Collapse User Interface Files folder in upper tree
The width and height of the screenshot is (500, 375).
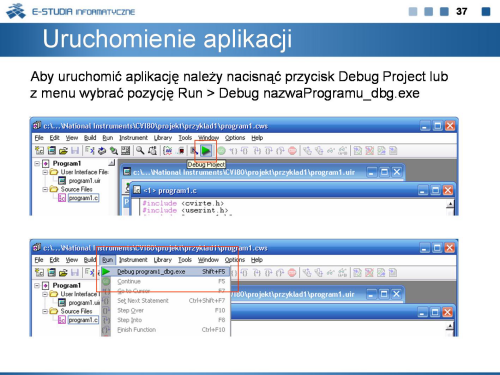point(45,172)
